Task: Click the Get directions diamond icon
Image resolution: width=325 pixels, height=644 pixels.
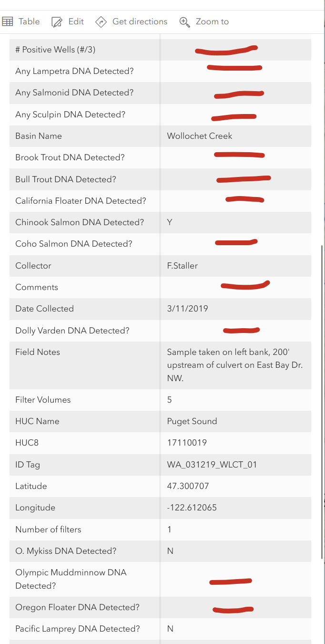Action: pyautogui.click(x=101, y=21)
